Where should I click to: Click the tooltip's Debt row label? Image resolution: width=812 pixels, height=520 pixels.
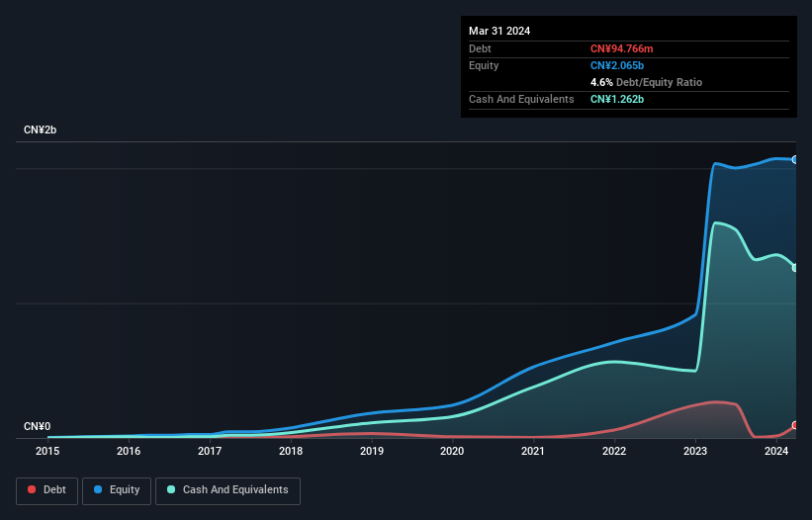click(480, 48)
